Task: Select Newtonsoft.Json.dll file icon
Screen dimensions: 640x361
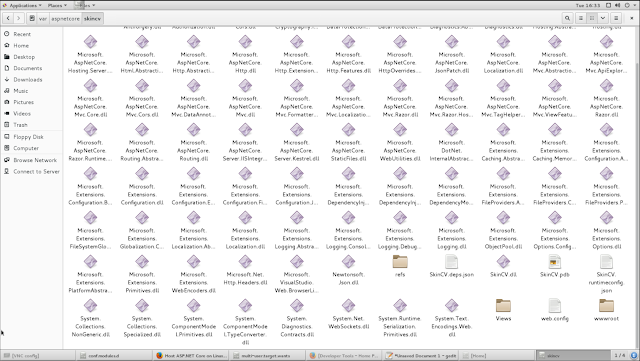Action: click(349, 262)
